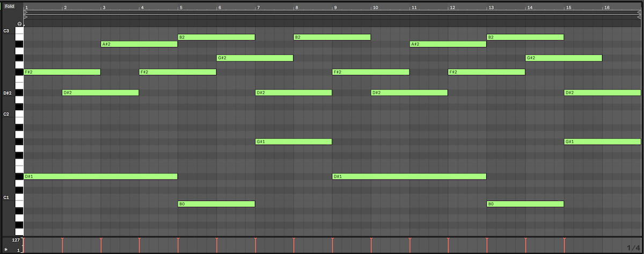Select the D#1 note starting at bar 1
The width and height of the screenshot is (644, 254).
(x=101, y=176)
